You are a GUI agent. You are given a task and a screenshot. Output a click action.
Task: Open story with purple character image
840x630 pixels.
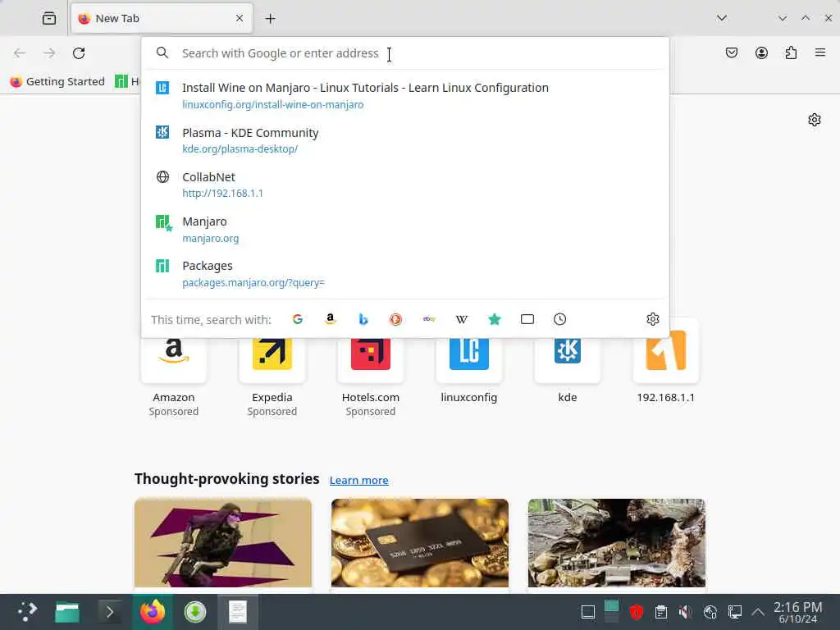click(x=223, y=543)
